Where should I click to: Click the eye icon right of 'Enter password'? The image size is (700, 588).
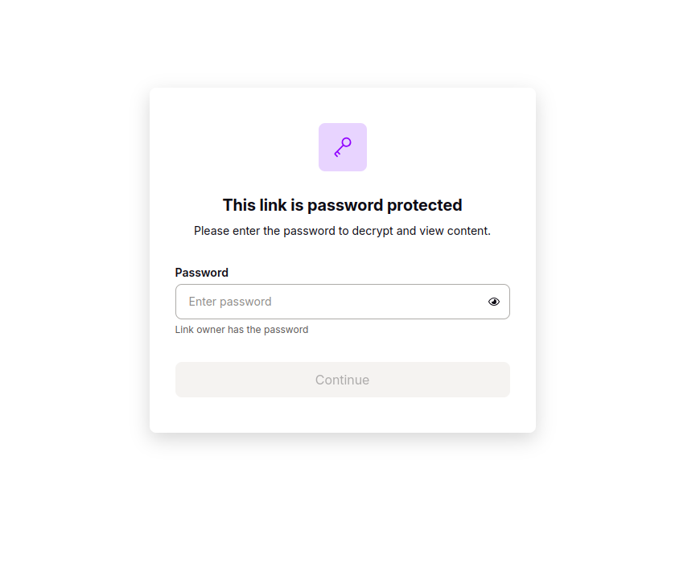click(x=494, y=302)
